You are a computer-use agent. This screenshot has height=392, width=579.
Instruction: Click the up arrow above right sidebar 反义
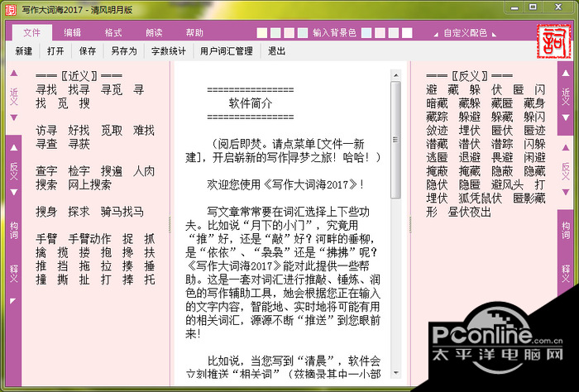566,148
